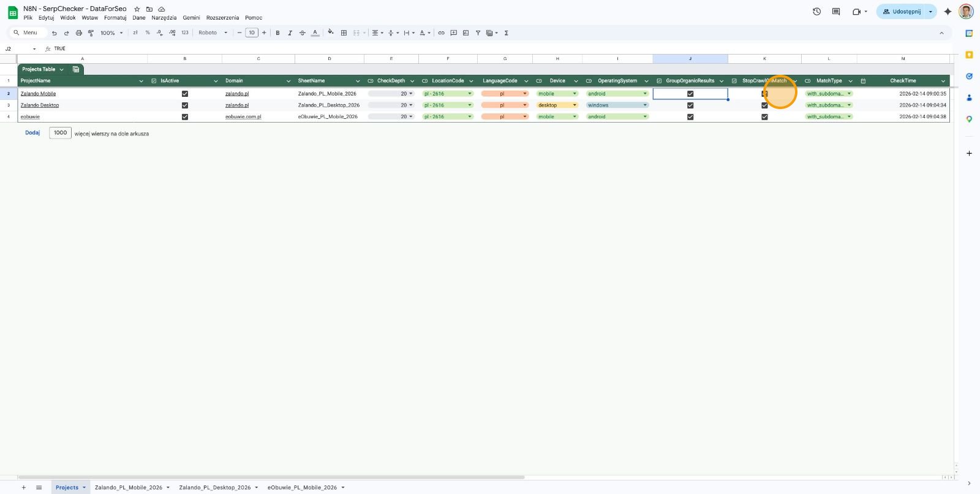This screenshot has height=494, width=980.
Task: Open the fill color picker
Action: coord(331,33)
